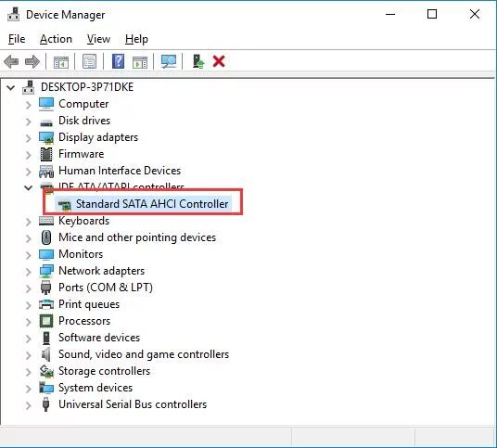
Task: Open the File menu
Action: pos(17,39)
